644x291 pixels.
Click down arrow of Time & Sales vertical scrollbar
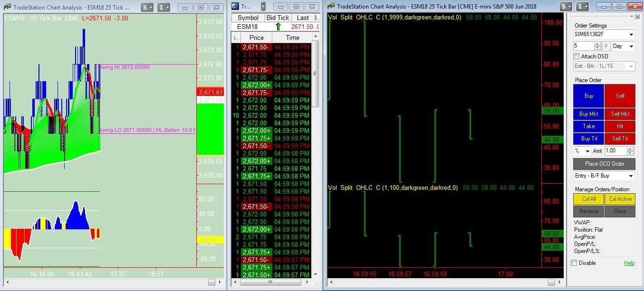pyautogui.click(x=315, y=274)
